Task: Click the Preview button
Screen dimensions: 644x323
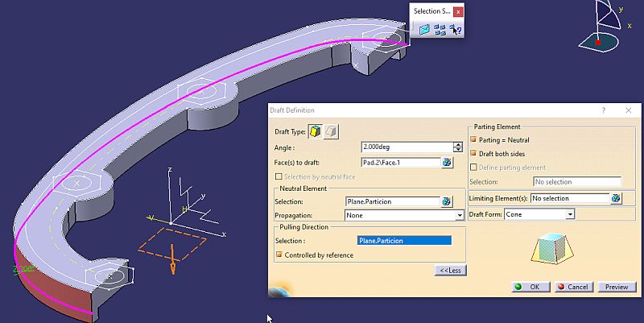Action: pyautogui.click(x=616, y=287)
